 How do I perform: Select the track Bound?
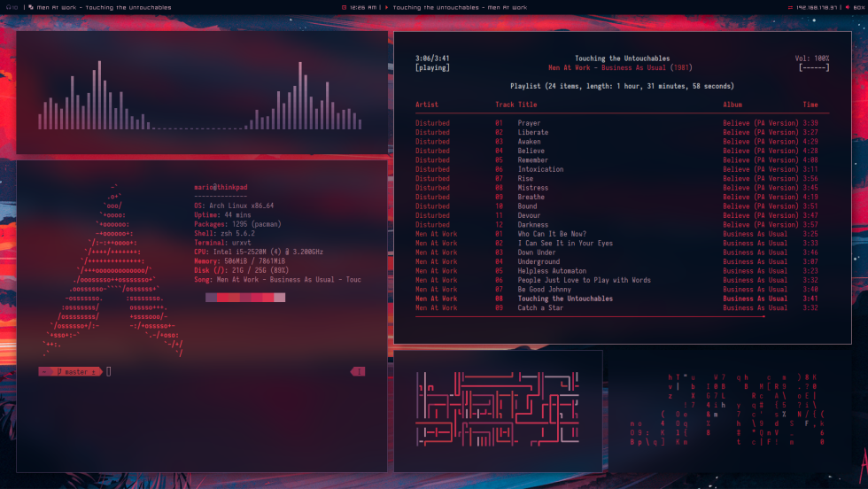coord(616,206)
